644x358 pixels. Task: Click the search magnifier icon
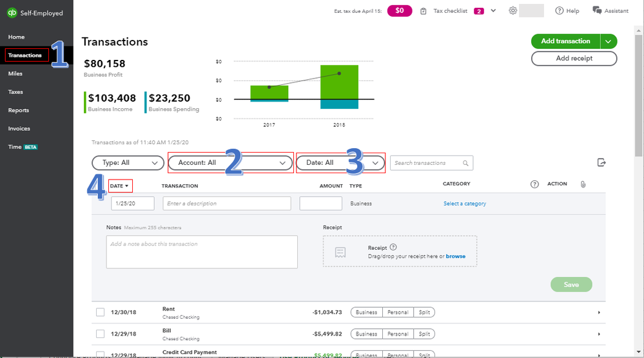pyautogui.click(x=465, y=164)
